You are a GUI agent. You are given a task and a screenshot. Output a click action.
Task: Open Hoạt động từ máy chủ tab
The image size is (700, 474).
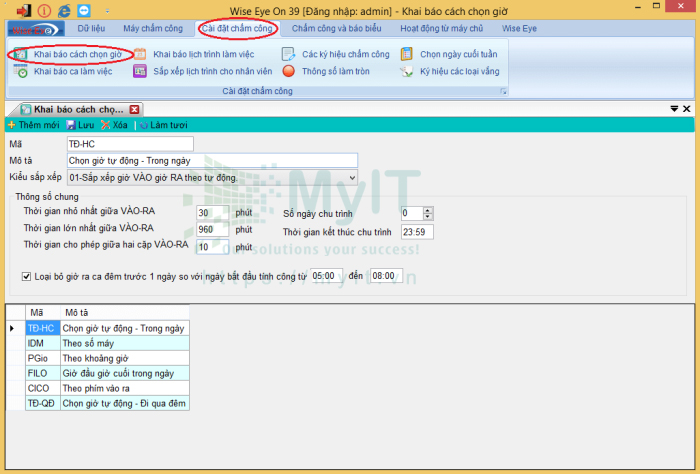[x=442, y=29]
